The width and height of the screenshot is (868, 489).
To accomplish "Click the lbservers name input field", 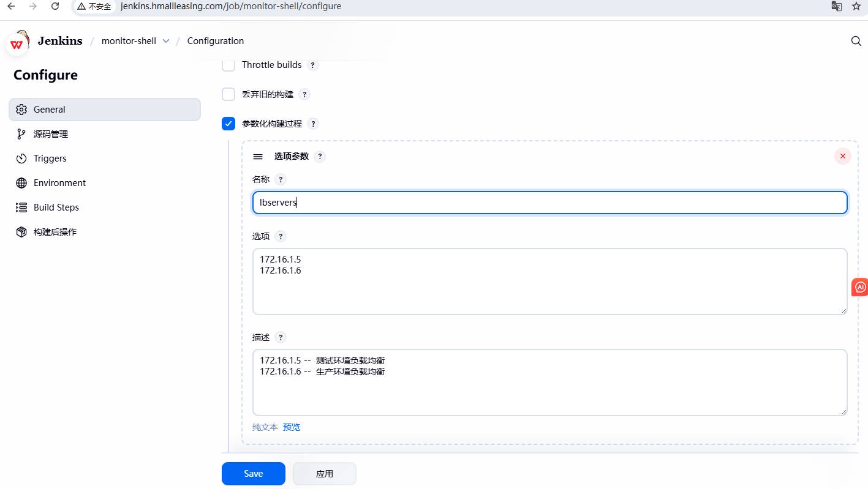I will pyautogui.click(x=549, y=203).
